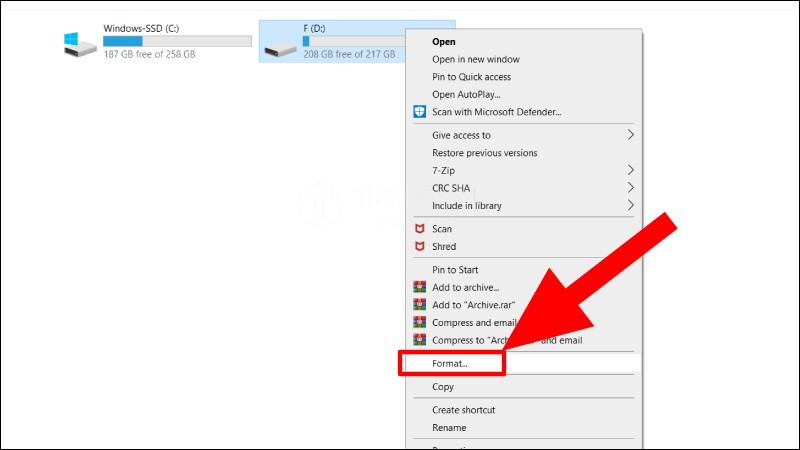The image size is (800, 450).
Task: Click WinRAR icon next to Compress and email...
Action: (x=420, y=323)
